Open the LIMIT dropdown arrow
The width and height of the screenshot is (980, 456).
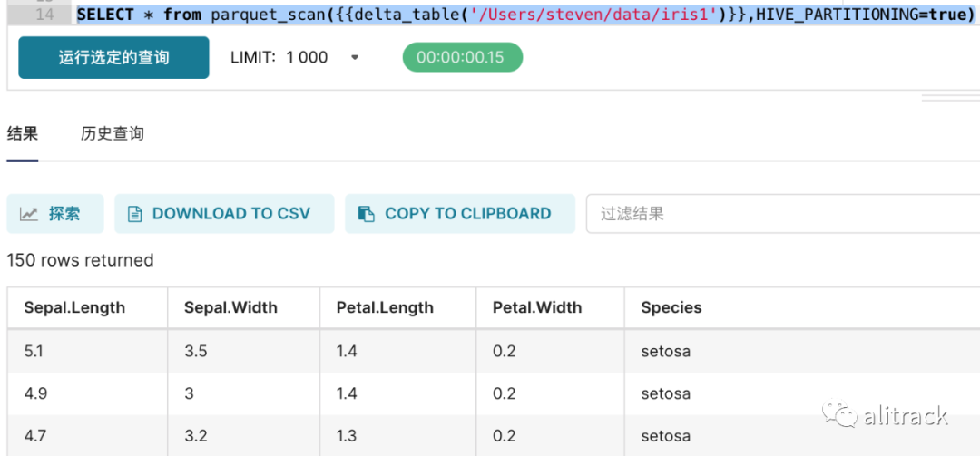coord(355,57)
